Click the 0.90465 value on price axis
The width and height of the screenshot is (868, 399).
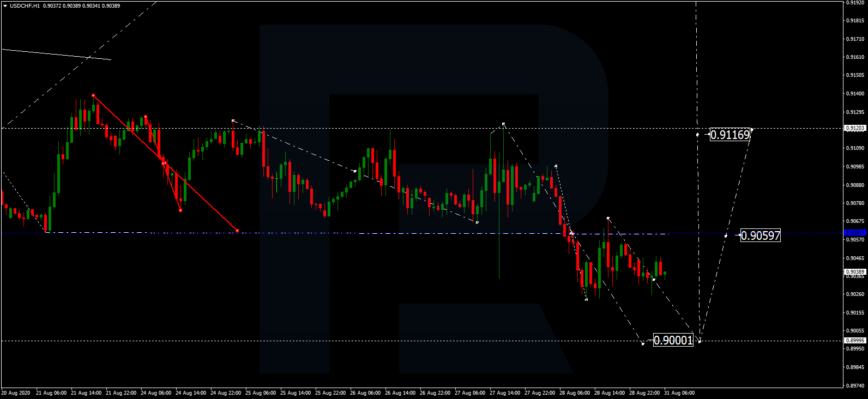[855, 258]
